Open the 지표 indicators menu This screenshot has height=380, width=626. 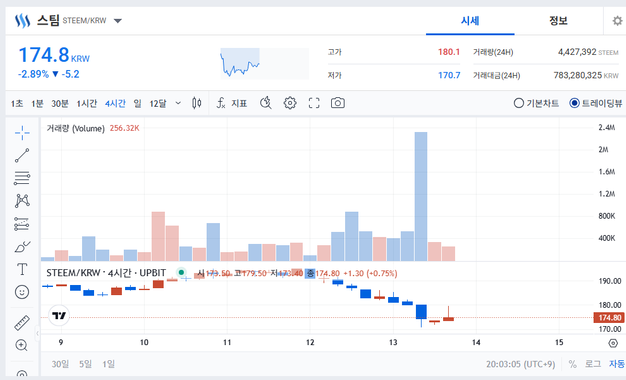click(232, 103)
